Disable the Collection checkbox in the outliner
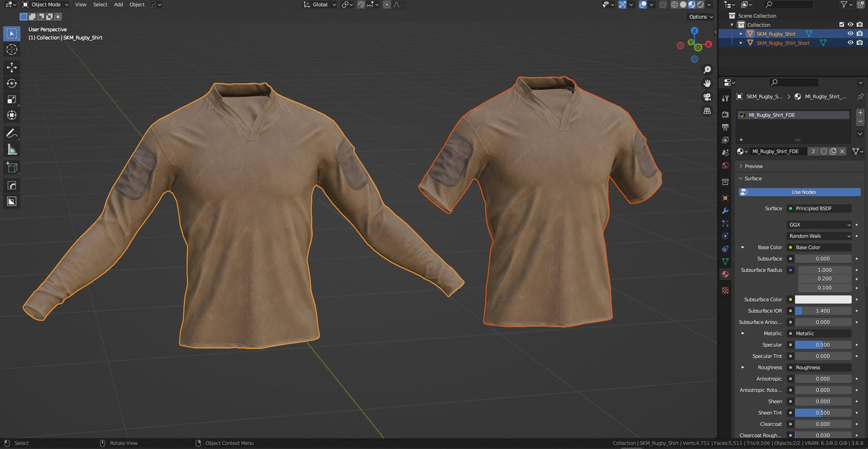Screen dimensions: 868x449 point(842,24)
